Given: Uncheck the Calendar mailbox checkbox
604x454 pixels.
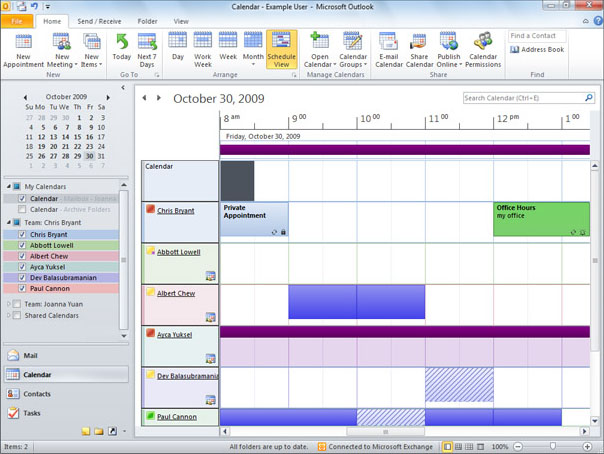Looking at the screenshot, I should (x=22, y=198).
